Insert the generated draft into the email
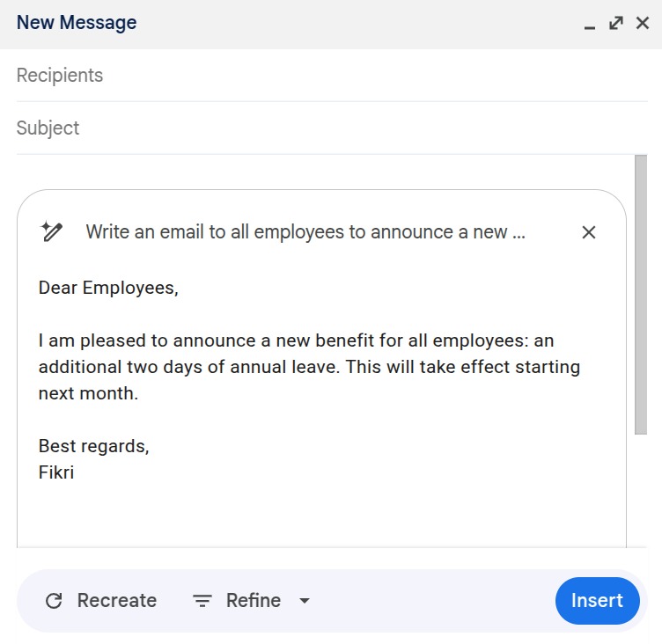The image size is (662, 644). click(x=597, y=601)
